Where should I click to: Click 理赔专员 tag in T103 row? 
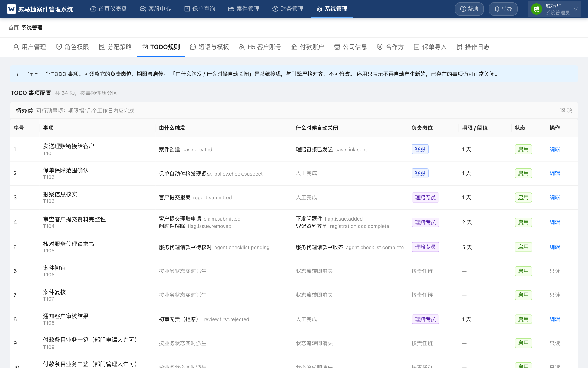(x=425, y=197)
